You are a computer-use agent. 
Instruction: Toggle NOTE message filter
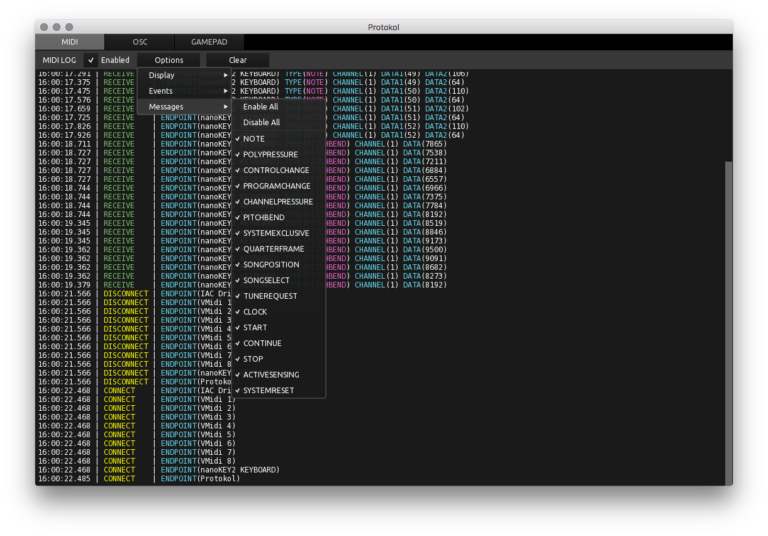coord(278,139)
